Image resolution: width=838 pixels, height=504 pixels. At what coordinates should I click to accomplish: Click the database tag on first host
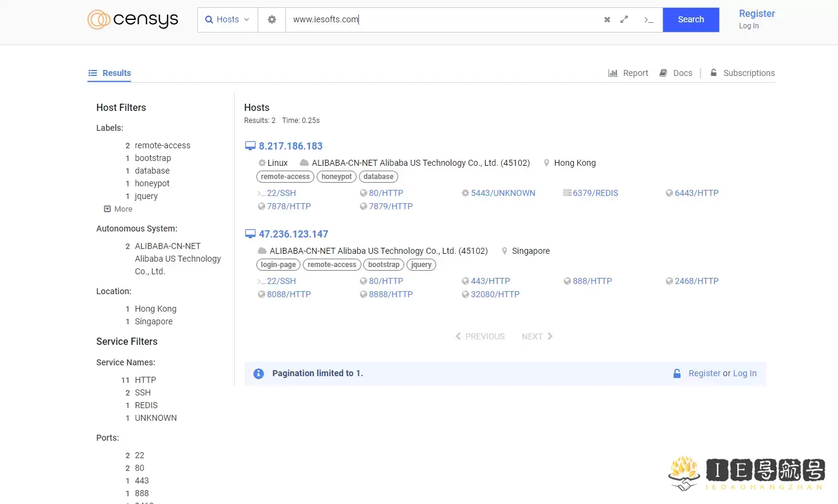(379, 177)
